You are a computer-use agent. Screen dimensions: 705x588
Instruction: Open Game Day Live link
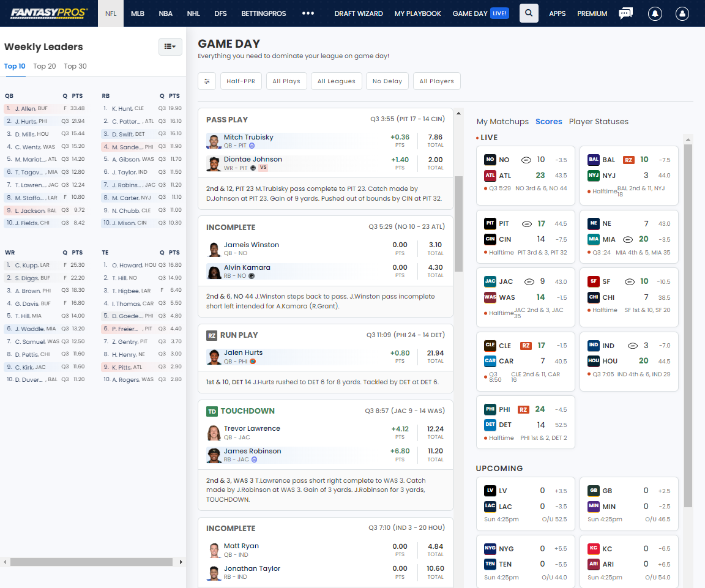click(480, 13)
